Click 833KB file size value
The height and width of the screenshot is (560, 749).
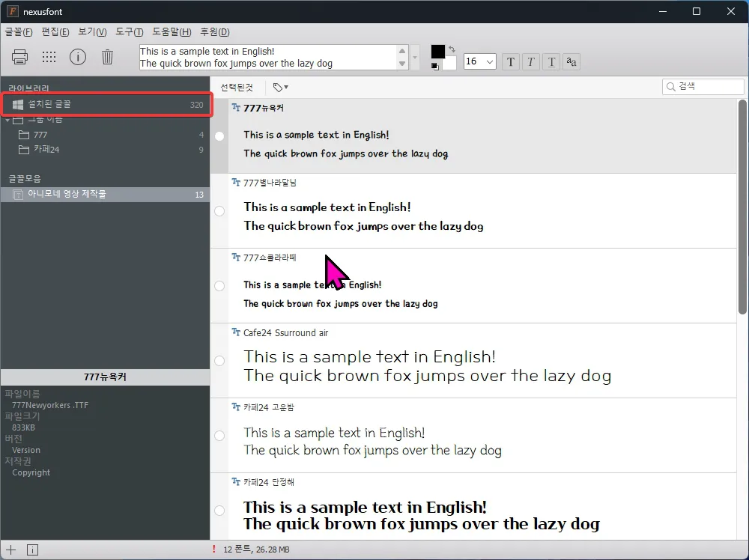click(23, 427)
